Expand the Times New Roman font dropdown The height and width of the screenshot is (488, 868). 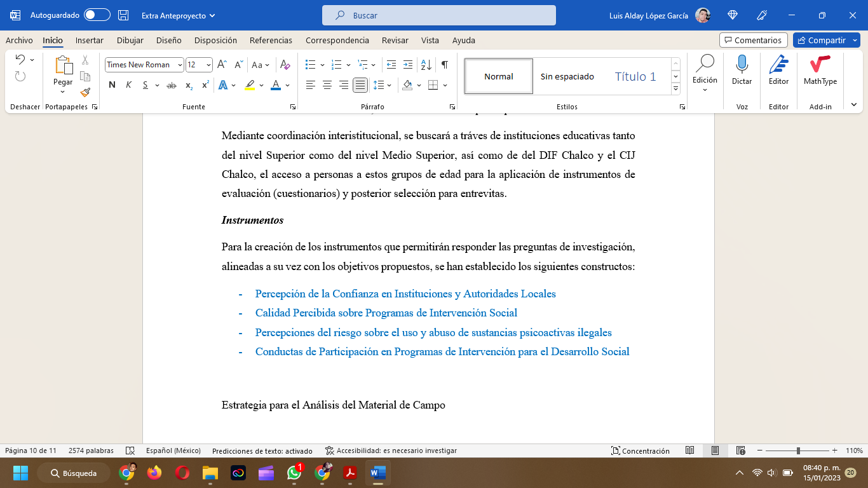coord(180,65)
